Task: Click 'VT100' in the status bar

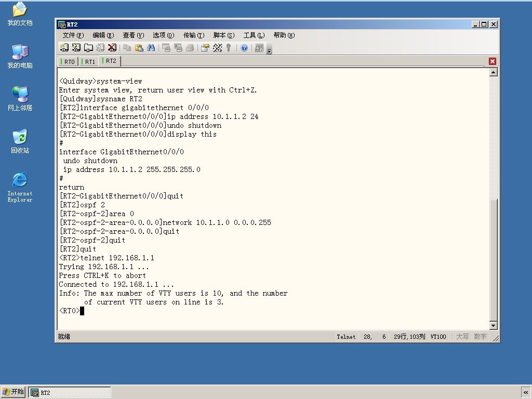Action: (x=438, y=337)
